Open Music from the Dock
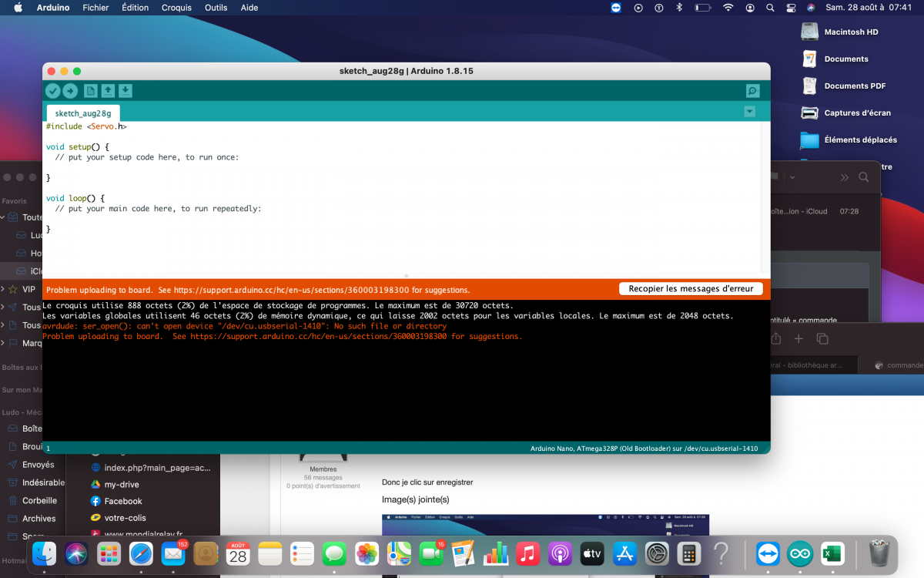 [x=527, y=553]
